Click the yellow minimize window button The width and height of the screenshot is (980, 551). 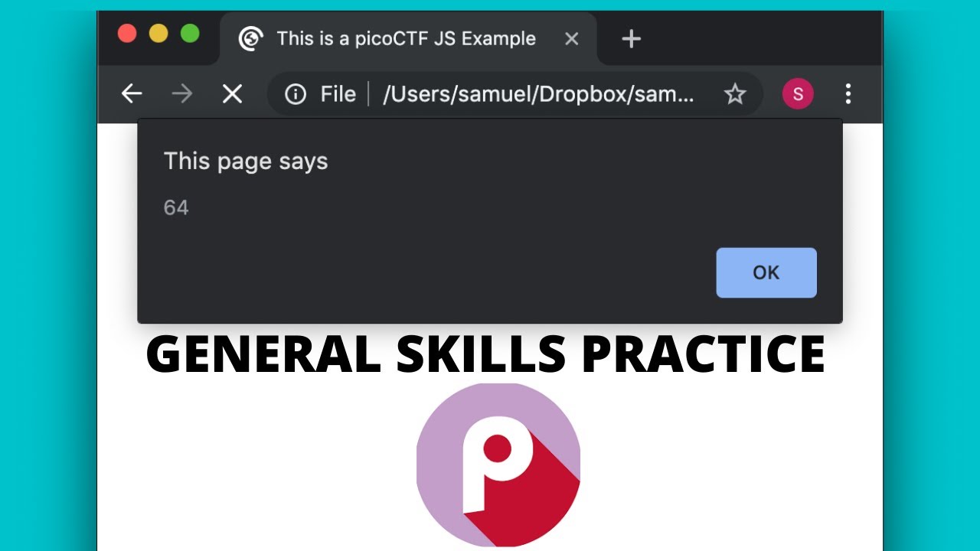[x=158, y=34]
